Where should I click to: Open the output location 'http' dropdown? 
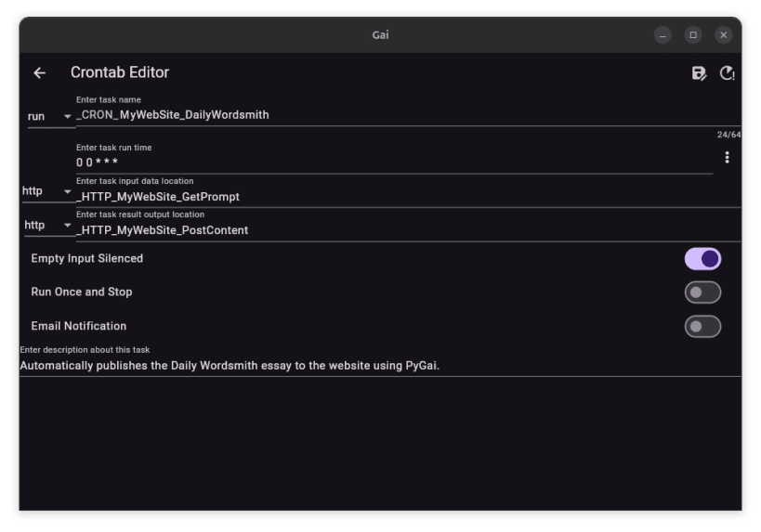pos(48,226)
